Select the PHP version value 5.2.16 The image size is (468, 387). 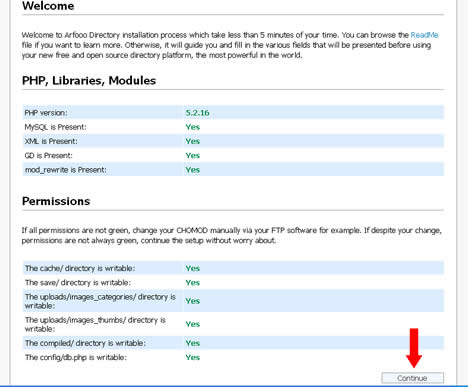[197, 113]
